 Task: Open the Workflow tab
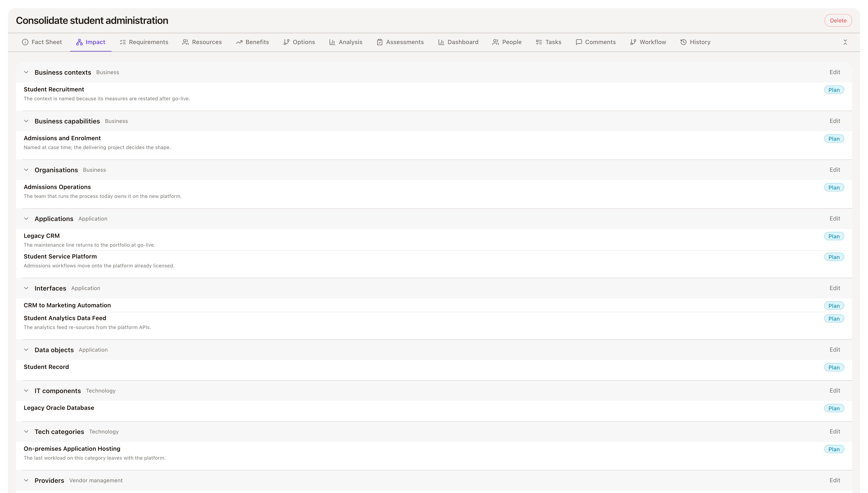point(648,42)
